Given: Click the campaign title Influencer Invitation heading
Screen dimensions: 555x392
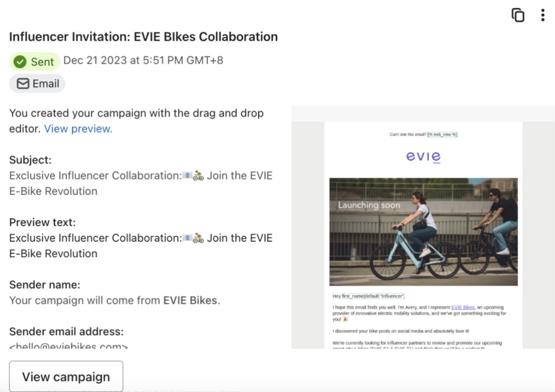Looking at the screenshot, I should [x=143, y=37].
